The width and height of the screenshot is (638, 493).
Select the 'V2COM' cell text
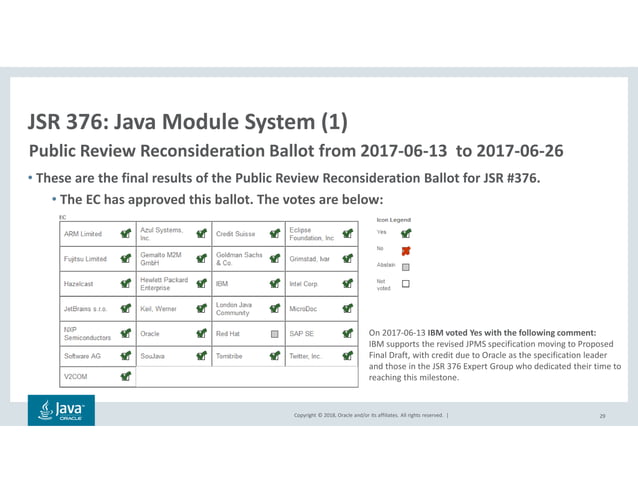click(x=75, y=377)
